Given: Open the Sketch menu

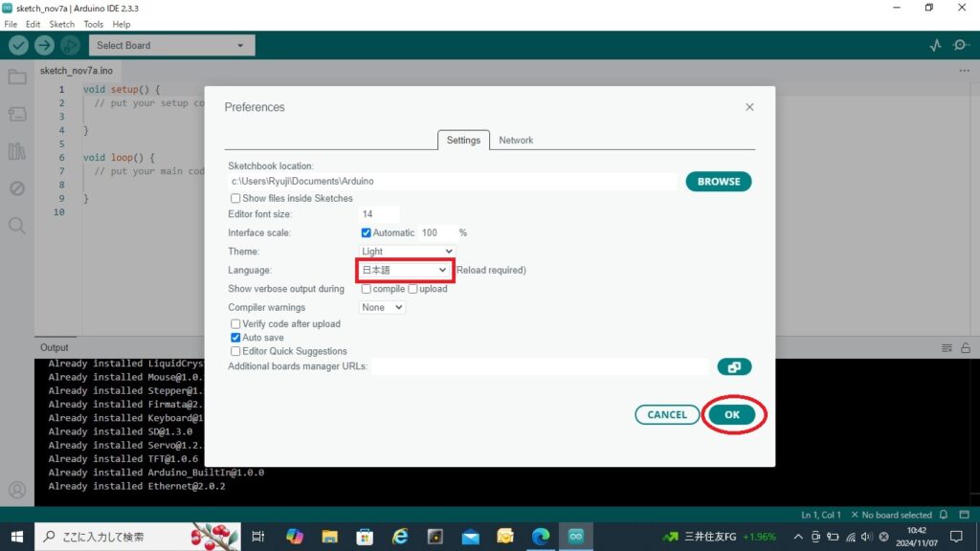Looking at the screenshot, I should click(61, 24).
